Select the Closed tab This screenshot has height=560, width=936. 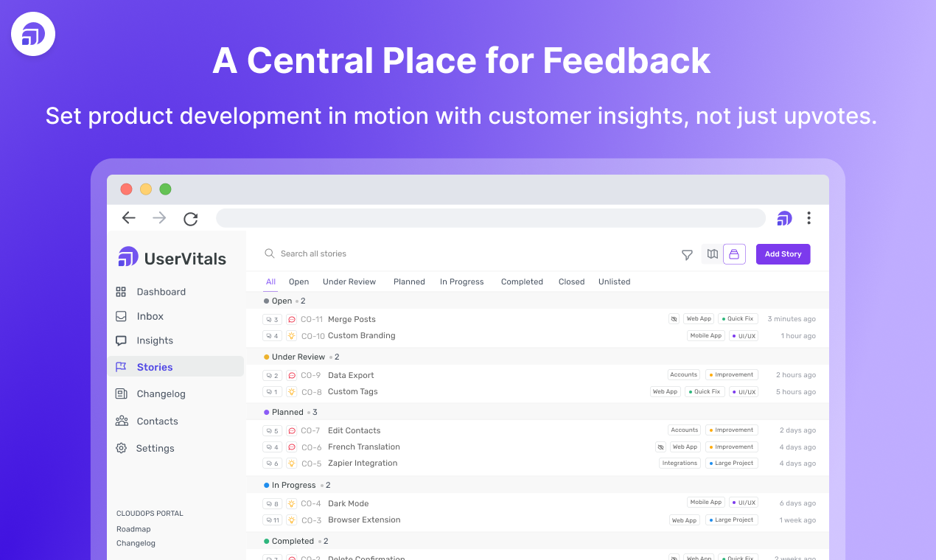[x=571, y=281]
